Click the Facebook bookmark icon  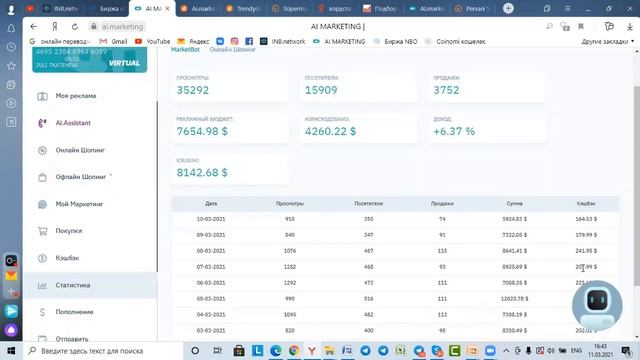tap(249, 41)
